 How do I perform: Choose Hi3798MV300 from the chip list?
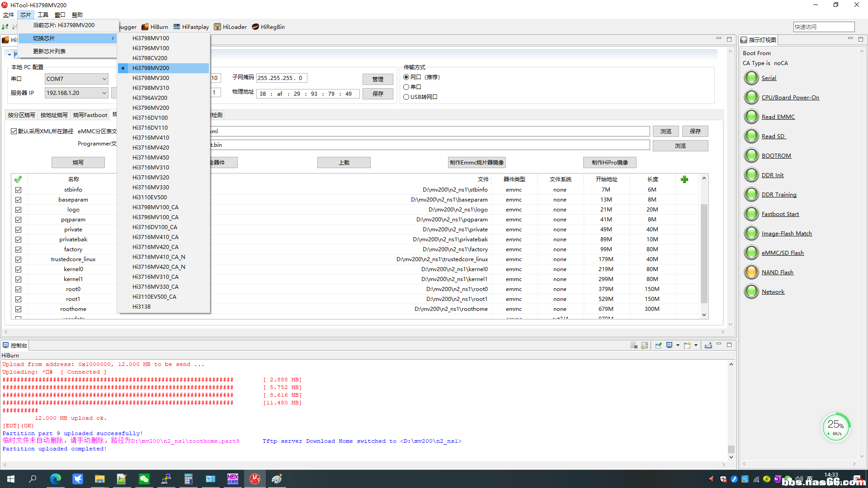151,78
